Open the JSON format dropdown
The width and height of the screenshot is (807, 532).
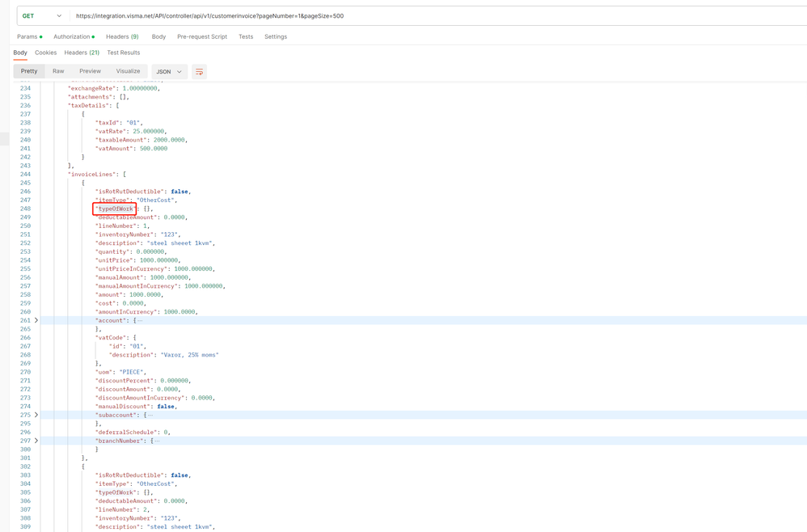169,71
